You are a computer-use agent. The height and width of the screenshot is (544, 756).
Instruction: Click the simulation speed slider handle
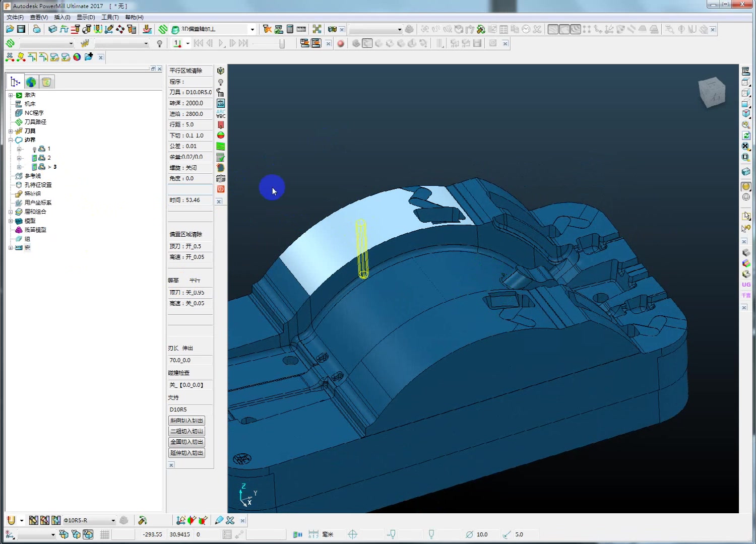pos(282,44)
